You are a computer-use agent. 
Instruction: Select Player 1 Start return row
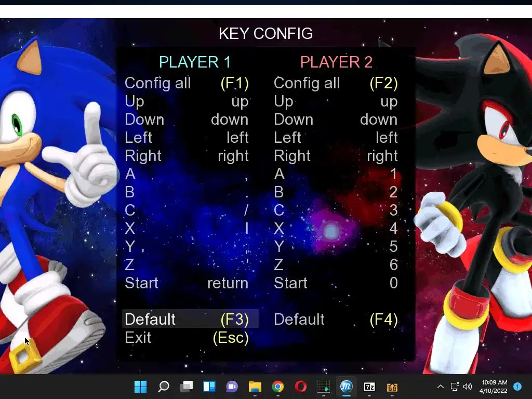pos(187,283)
